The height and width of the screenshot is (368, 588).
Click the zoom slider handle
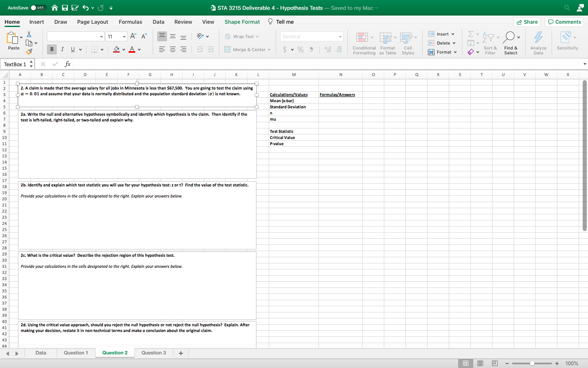[532, 364]
